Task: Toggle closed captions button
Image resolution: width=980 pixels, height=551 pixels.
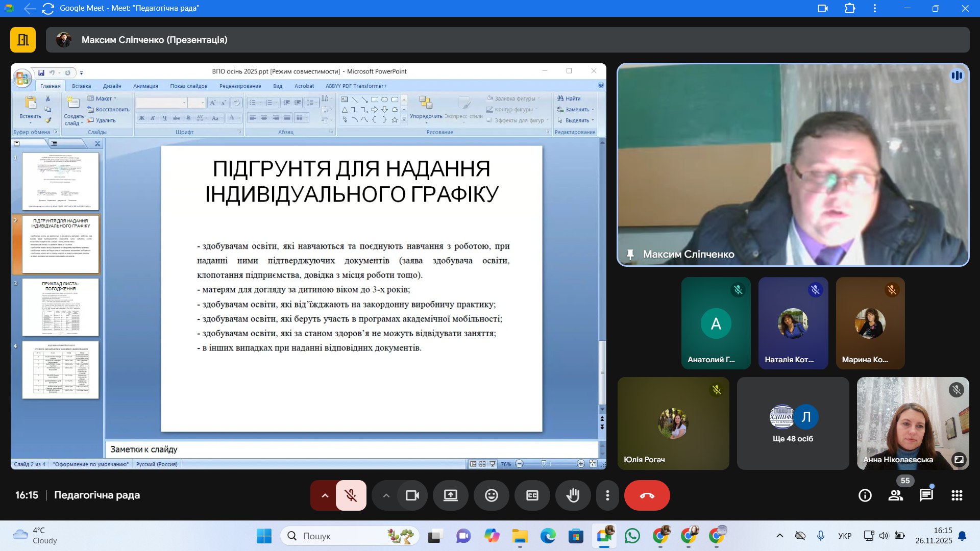Action: [532, 495]
